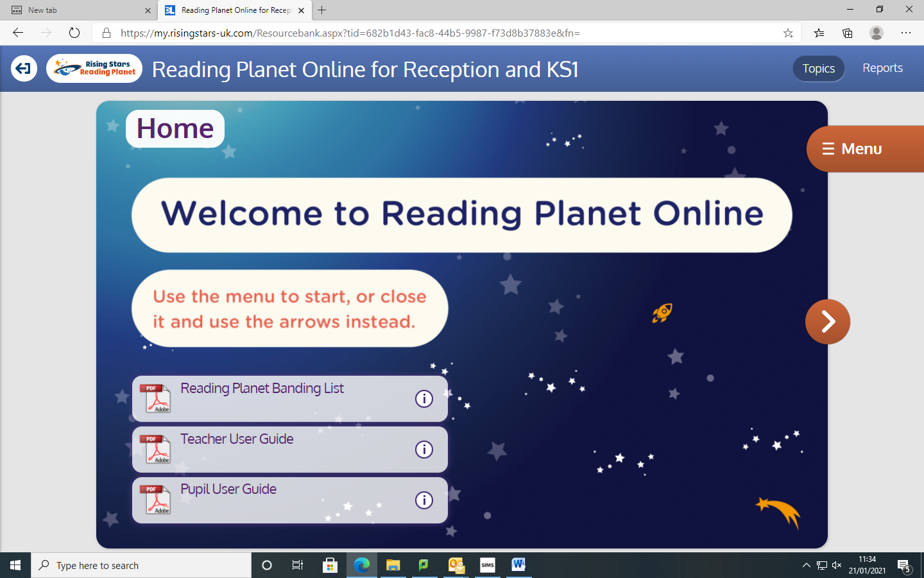The height and width of the screenshot is (578, 924).
Task: Click PDF icon of Teacher User Guide
Action: pyautogui.click(x=156, y=450)
